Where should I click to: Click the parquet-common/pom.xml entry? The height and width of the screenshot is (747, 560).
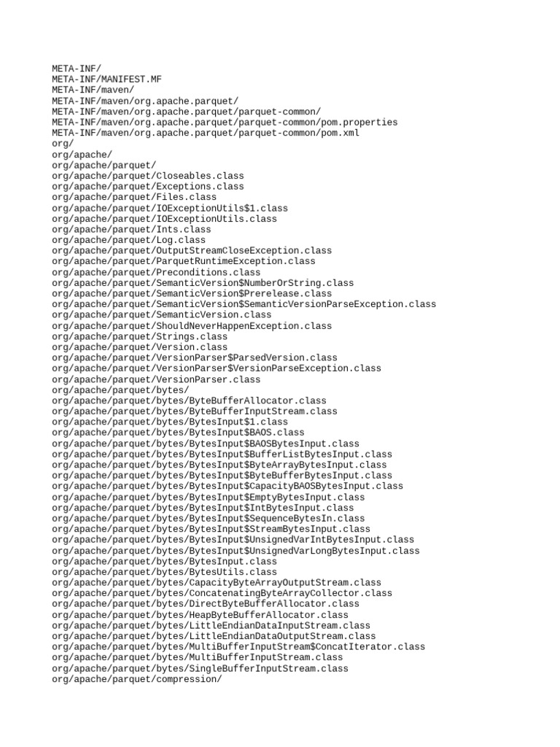click(x=206, y=133)
